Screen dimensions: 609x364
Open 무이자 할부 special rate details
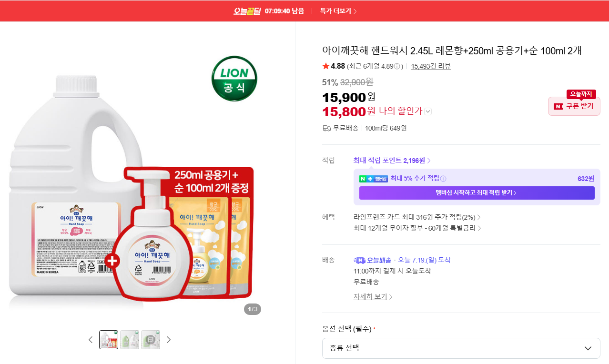(417, 228)
